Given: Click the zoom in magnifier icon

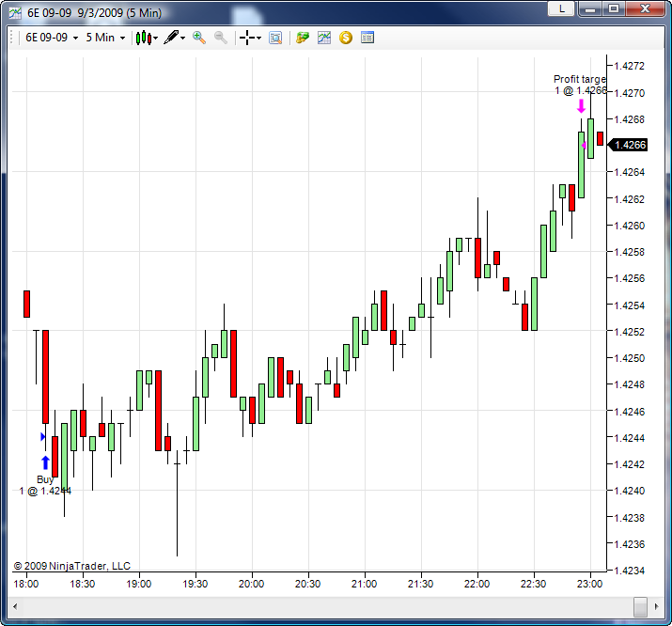Looking at the screenshot, I should (x=199, y=38).
